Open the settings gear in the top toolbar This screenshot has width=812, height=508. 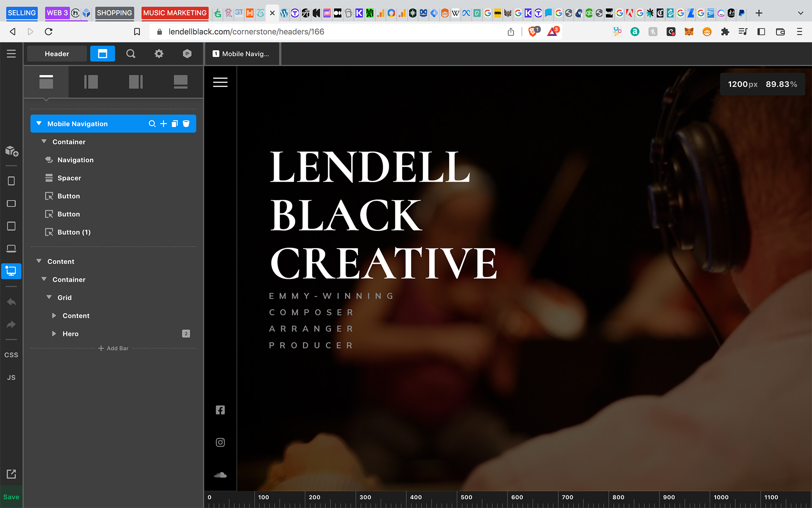[159, 54]
